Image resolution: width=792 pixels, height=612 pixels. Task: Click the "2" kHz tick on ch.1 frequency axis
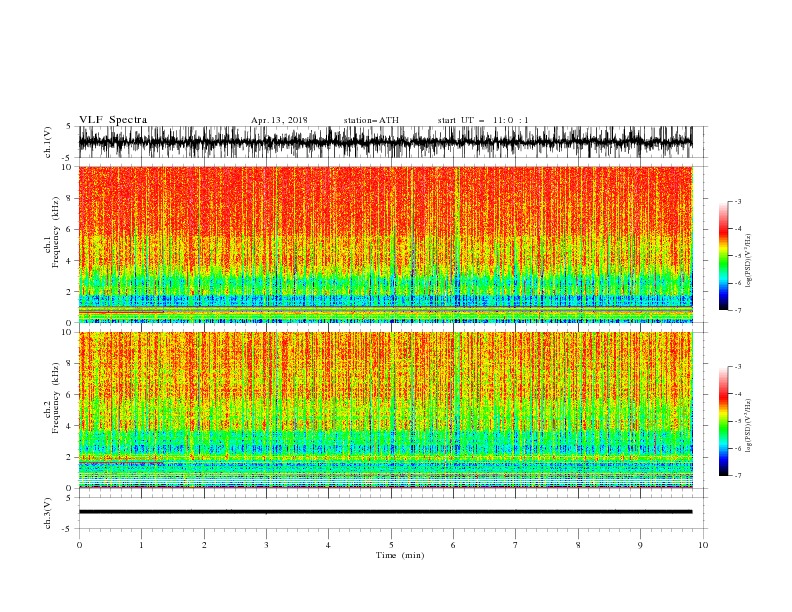click(x=69, y=292)
